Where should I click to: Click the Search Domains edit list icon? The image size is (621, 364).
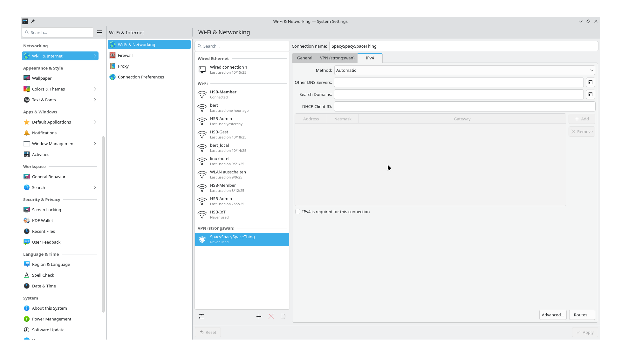click(x=590, y=94)
